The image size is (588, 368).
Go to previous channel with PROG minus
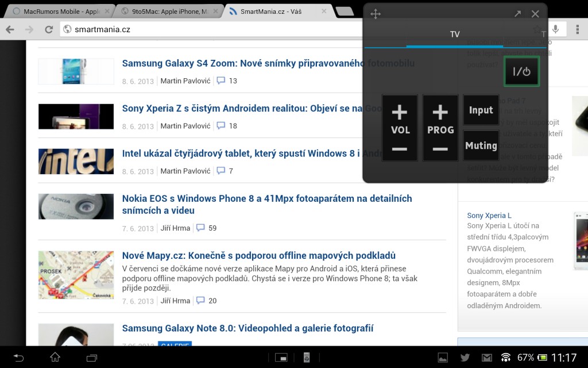pyautogui.click(x=440, y=149)
